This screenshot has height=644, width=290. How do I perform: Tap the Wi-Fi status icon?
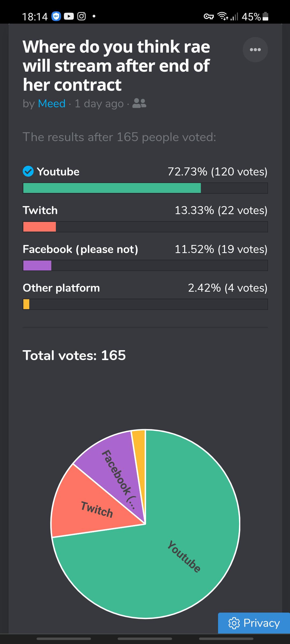click(223, 17)
